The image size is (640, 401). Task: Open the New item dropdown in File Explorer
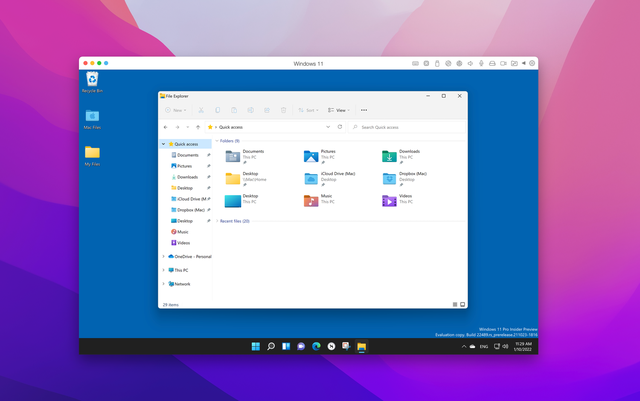coord(176,110)
